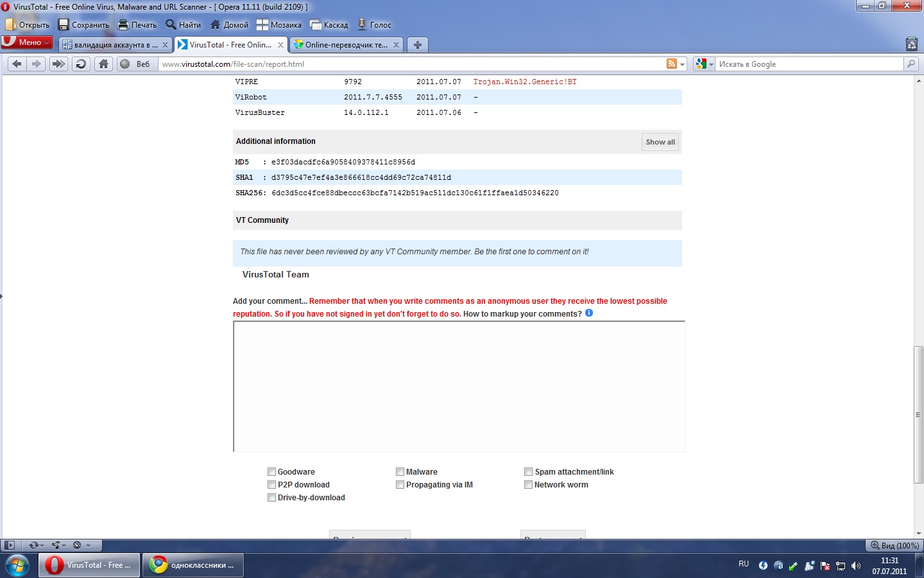Check the Goodware checkbox
Image resolution: width=924 pixels, height=578 pixels.
tap(271, 472)
